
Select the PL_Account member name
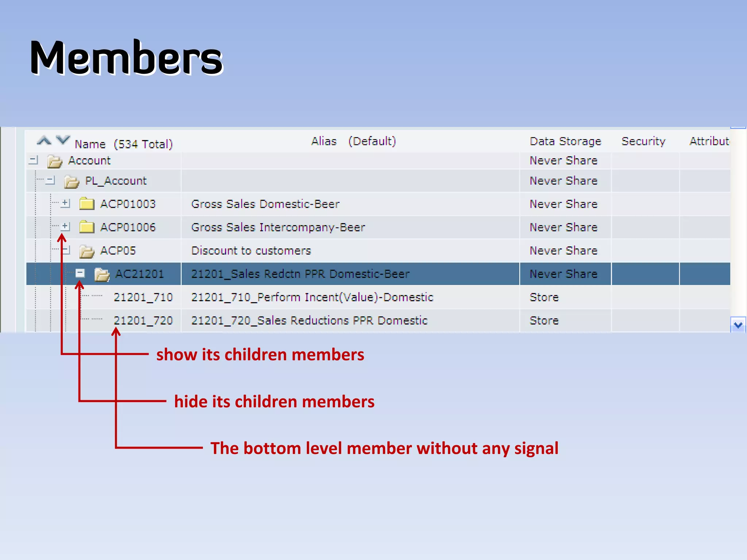click(116, 181)
